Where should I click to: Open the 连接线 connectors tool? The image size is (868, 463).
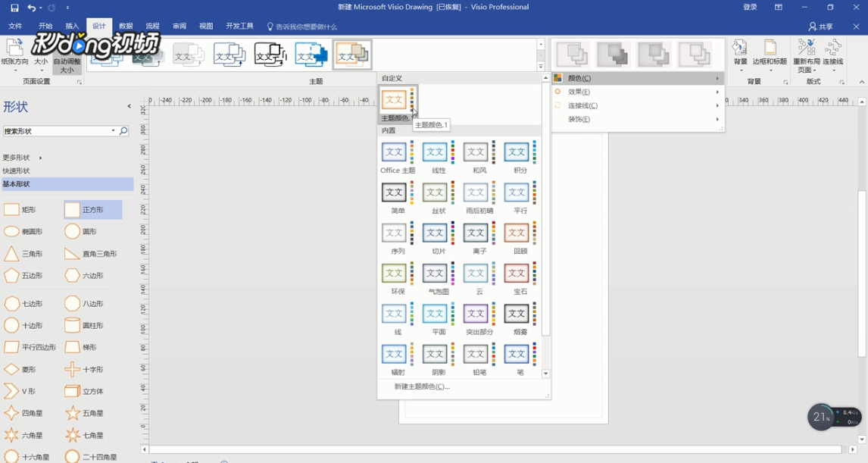tap(832, 56)
